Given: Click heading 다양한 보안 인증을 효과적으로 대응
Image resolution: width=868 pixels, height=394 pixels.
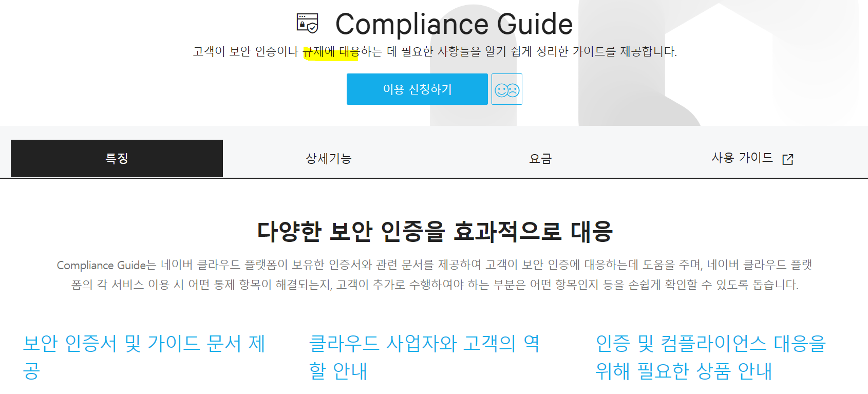Looking at the screenshot, I should tap(435, 231).
